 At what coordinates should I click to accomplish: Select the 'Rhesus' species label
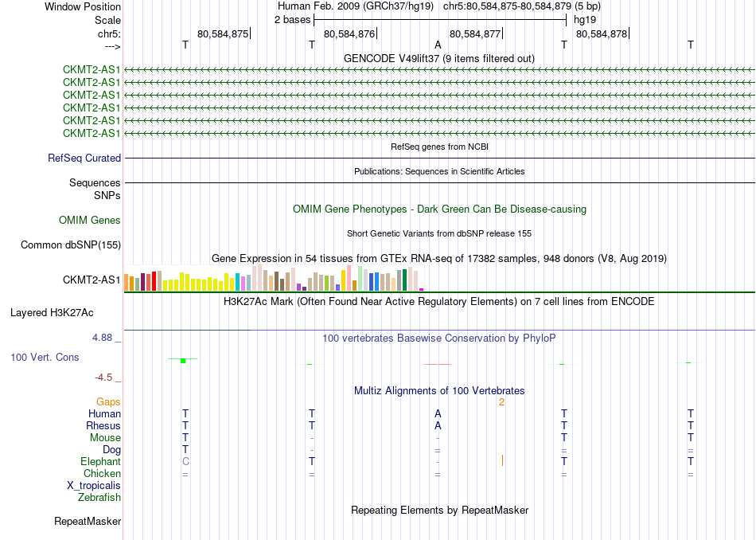103,425
